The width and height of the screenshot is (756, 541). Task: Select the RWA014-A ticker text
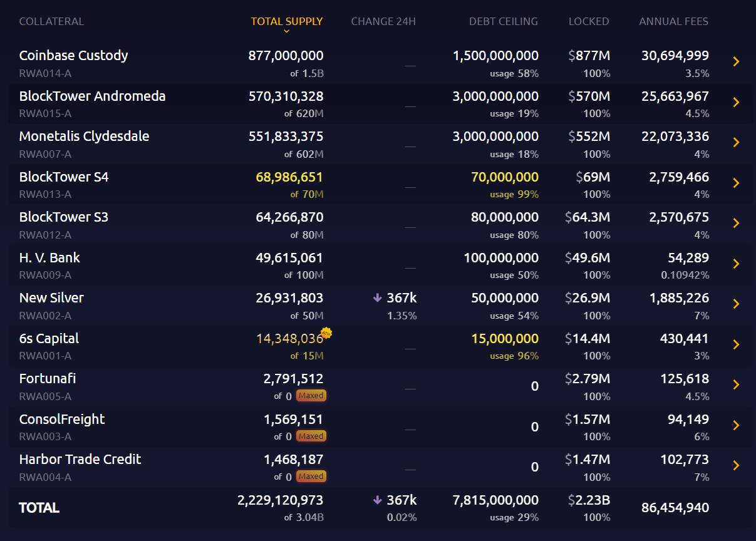(45, 73)
